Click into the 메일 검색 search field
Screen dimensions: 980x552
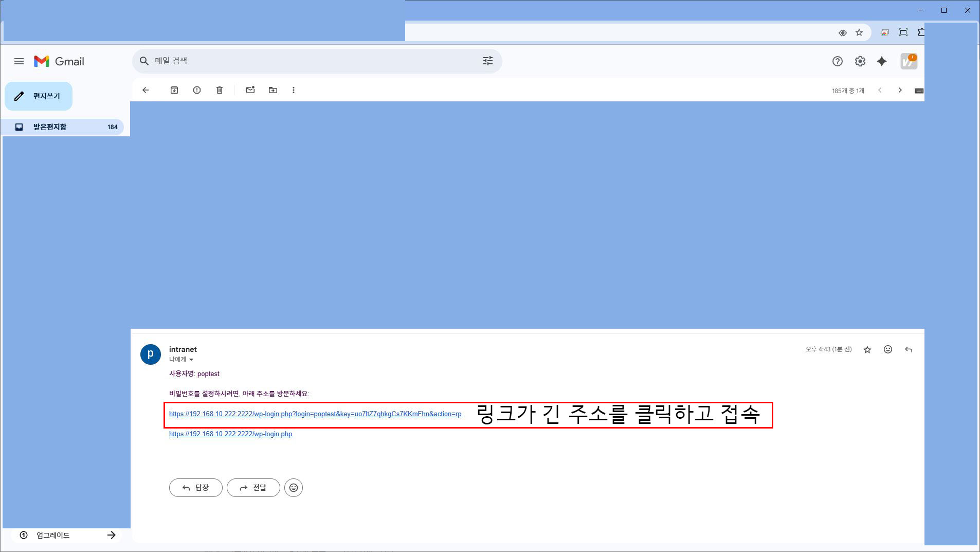[308, 61]
